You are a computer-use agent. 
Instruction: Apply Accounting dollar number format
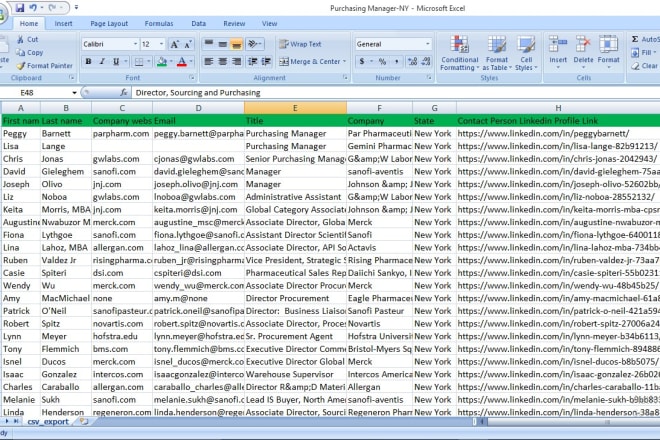[x=362, y=61]
